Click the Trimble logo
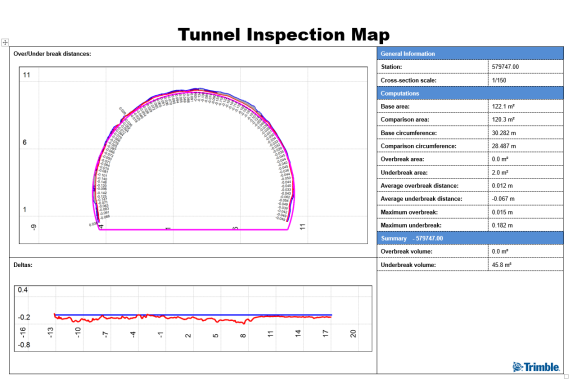 [x=536, y=367]
